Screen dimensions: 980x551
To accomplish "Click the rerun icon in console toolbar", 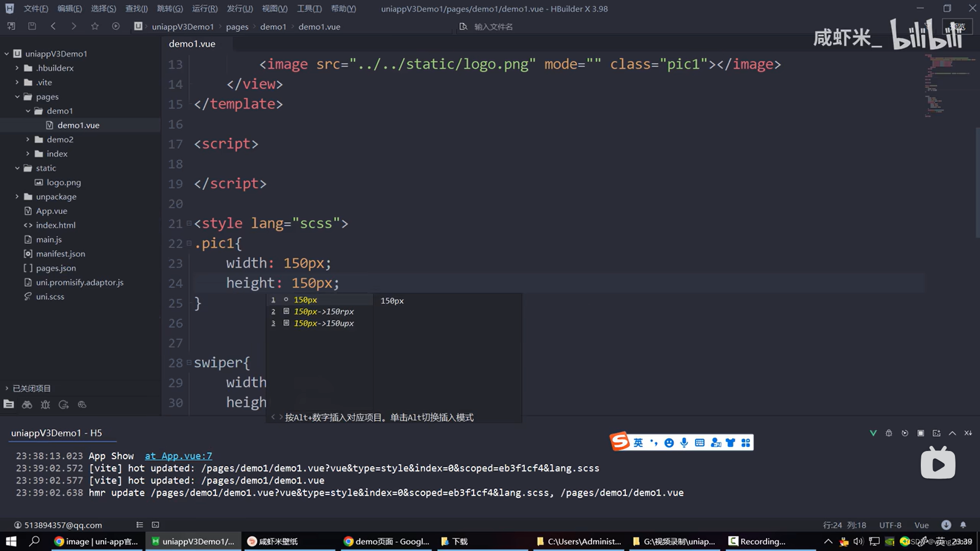I will 905,433.
